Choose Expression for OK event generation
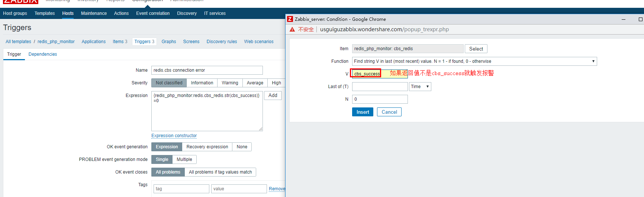The image size is (644, 197). pos(167,147)
